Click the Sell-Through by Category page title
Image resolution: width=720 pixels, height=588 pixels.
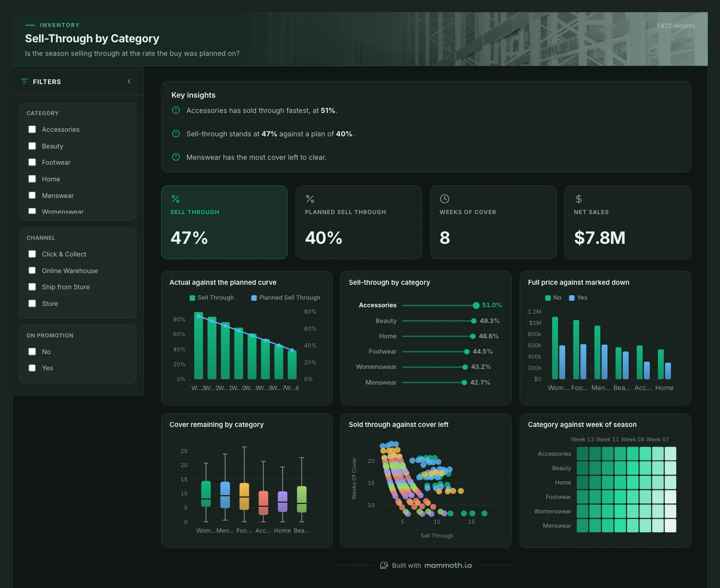(x=92, y=39)
